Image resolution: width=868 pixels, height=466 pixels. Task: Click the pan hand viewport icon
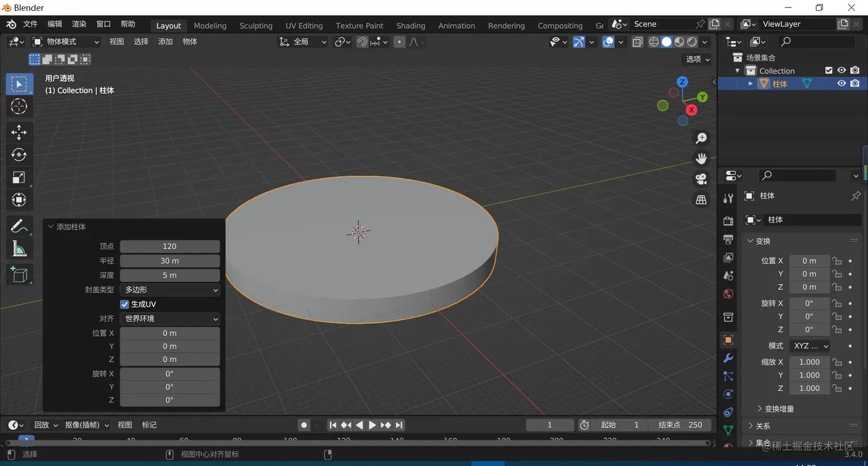(701, 158)
